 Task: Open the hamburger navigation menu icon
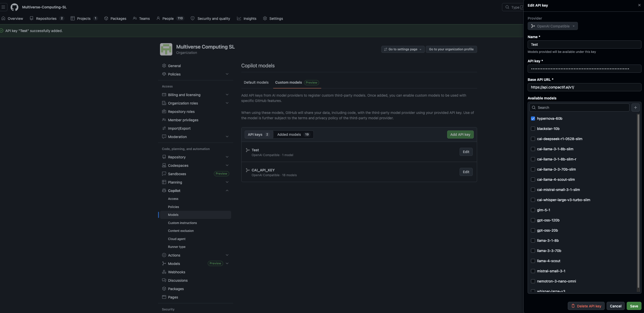(3, 7)
